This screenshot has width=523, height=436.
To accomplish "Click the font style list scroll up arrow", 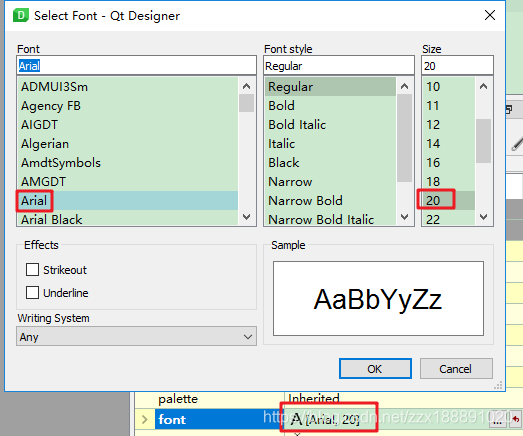I will (404, 86).
